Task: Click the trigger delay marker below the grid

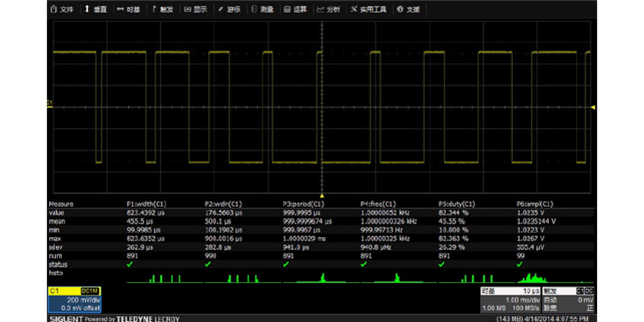Action: point(322,196)
